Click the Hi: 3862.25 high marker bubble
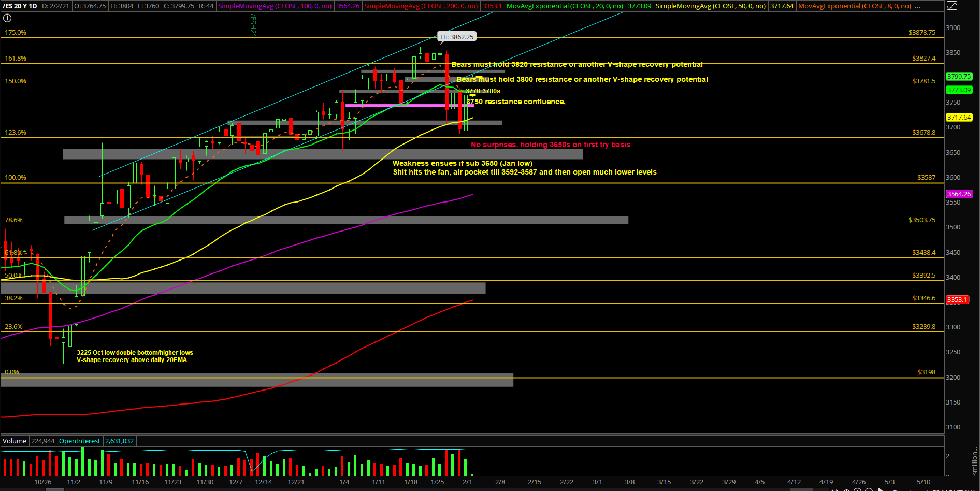Viewport: 980px width, 491px height. 457,37
